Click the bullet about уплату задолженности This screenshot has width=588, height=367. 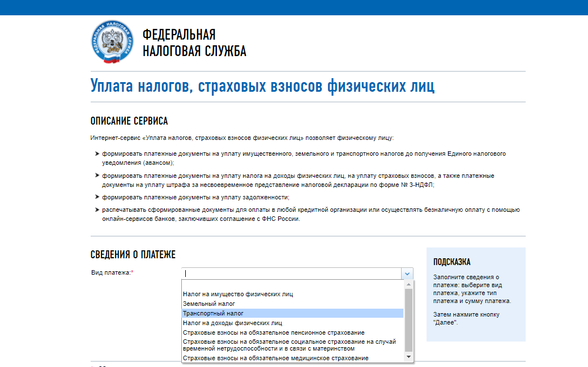click(196, 197)
